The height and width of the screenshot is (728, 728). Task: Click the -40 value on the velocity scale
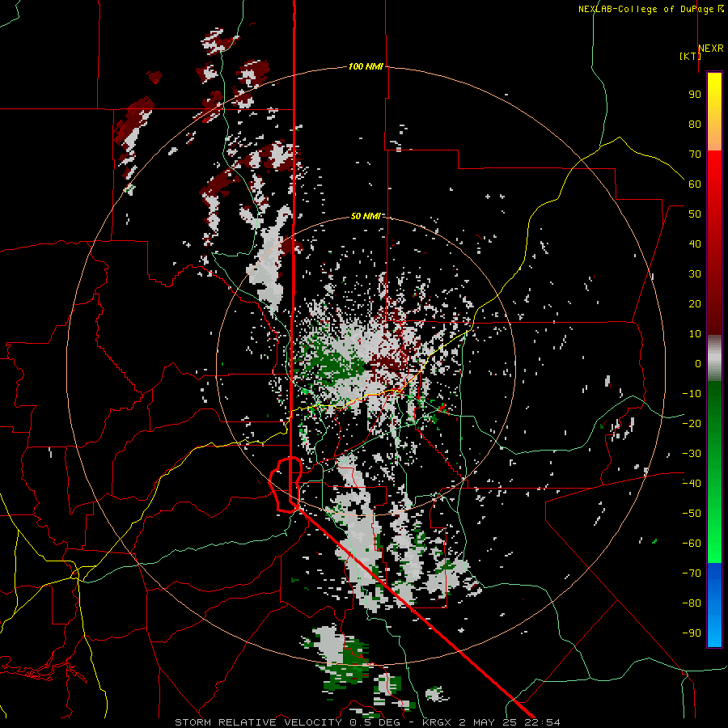tap(692, 484)
